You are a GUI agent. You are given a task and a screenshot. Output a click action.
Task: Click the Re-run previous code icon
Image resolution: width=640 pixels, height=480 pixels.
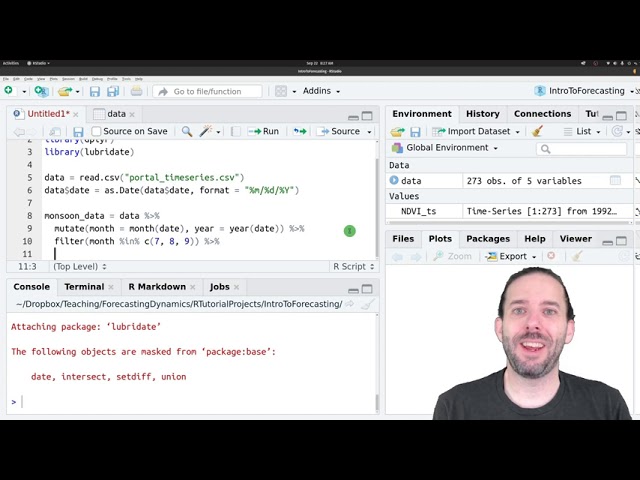click(x=300, y=131)
